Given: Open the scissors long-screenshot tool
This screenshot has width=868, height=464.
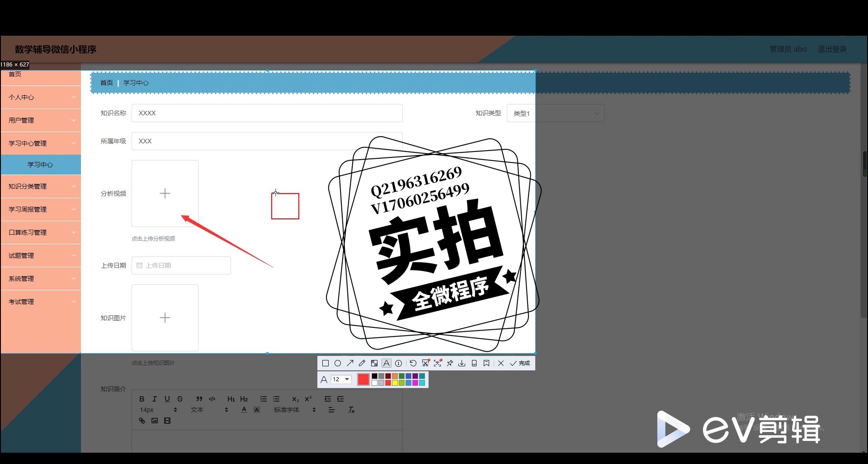Looking at the screenshot, I should 425,363.
